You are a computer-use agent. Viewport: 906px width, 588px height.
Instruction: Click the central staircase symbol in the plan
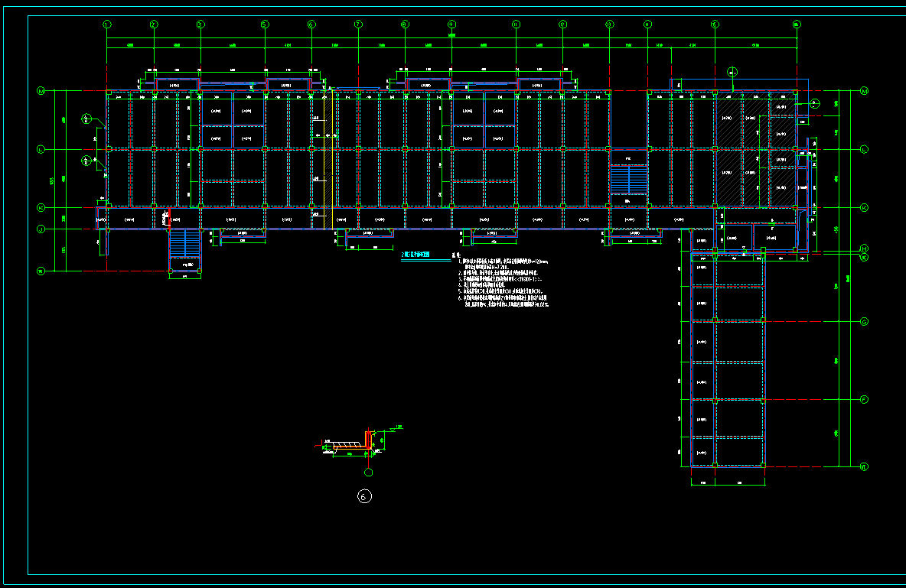coord(628,181)
